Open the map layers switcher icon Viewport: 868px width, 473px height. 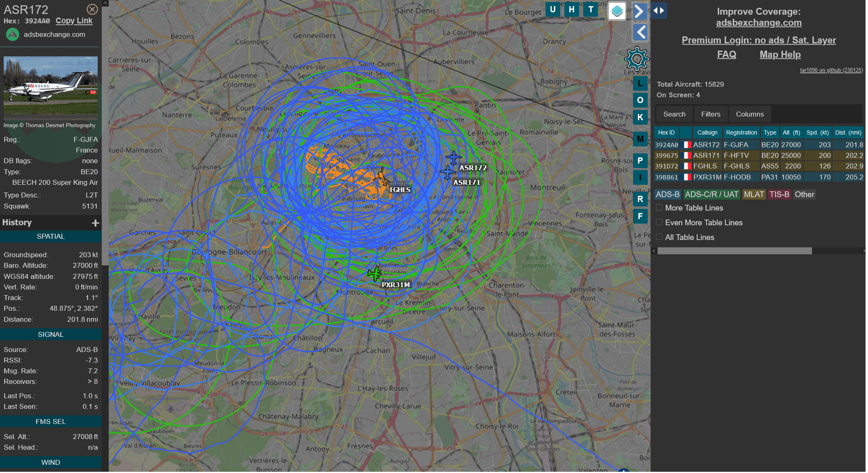pyautogui.click(x=617, y=11)
